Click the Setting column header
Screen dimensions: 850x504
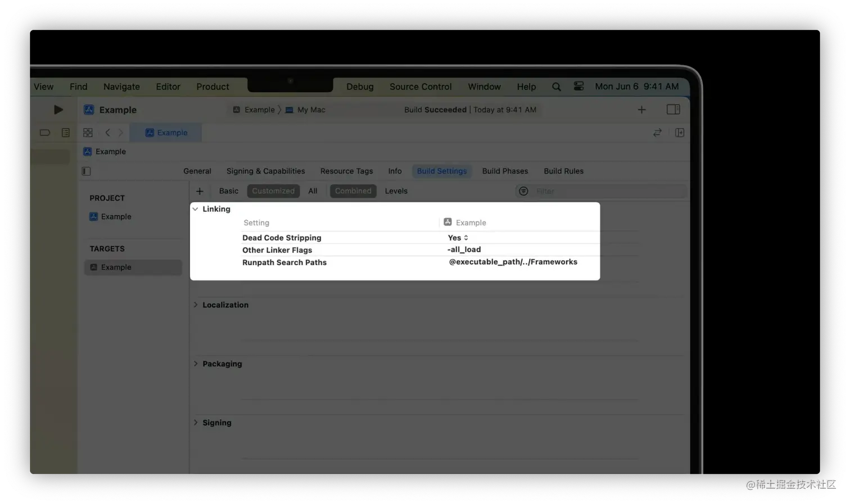coord(256,223)
